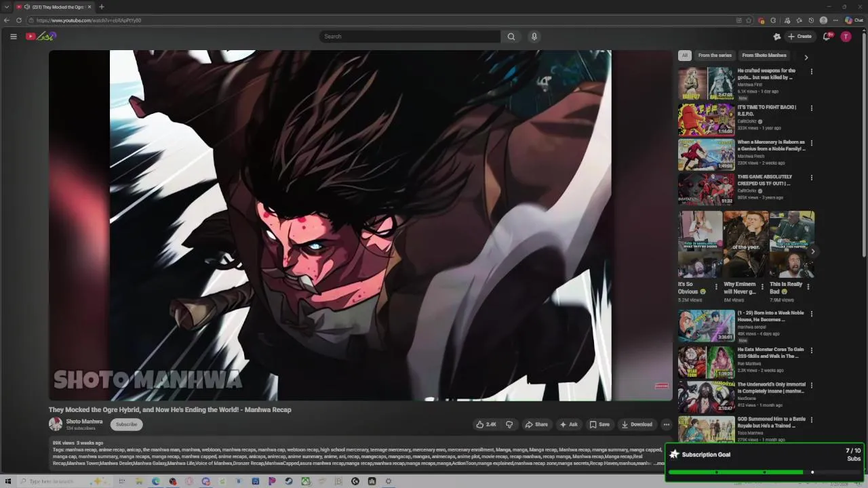
Task: Open options for 'GOD Summoned Him' video
Action: click(811, 420)
